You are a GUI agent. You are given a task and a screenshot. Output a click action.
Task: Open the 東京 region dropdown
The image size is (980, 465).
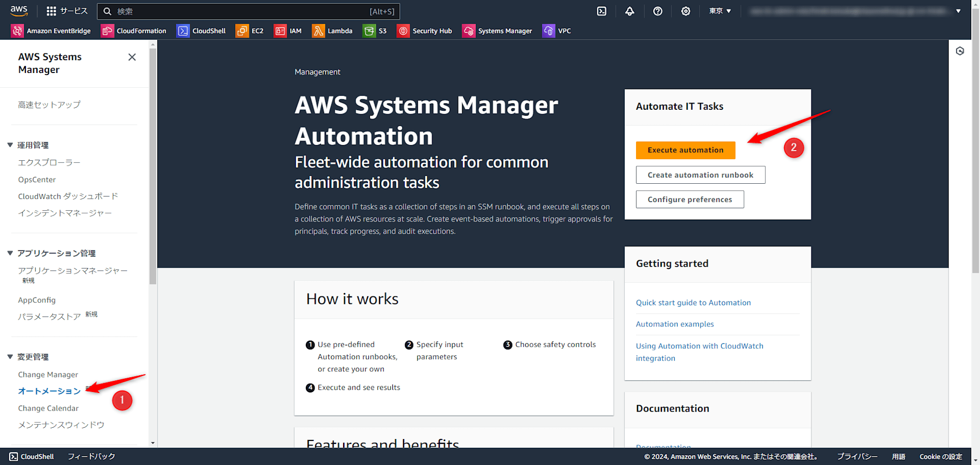pyautogui.click(x=720, y=11)
